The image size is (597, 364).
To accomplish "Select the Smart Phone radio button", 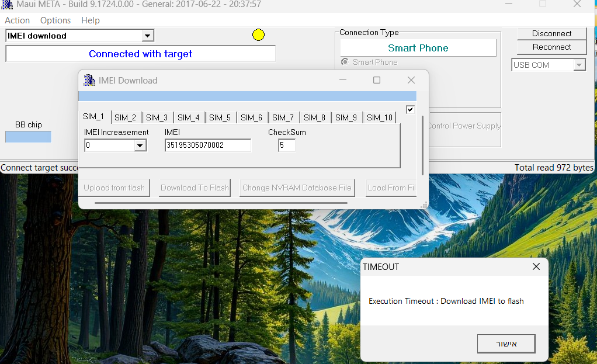I will coord(345,62).
